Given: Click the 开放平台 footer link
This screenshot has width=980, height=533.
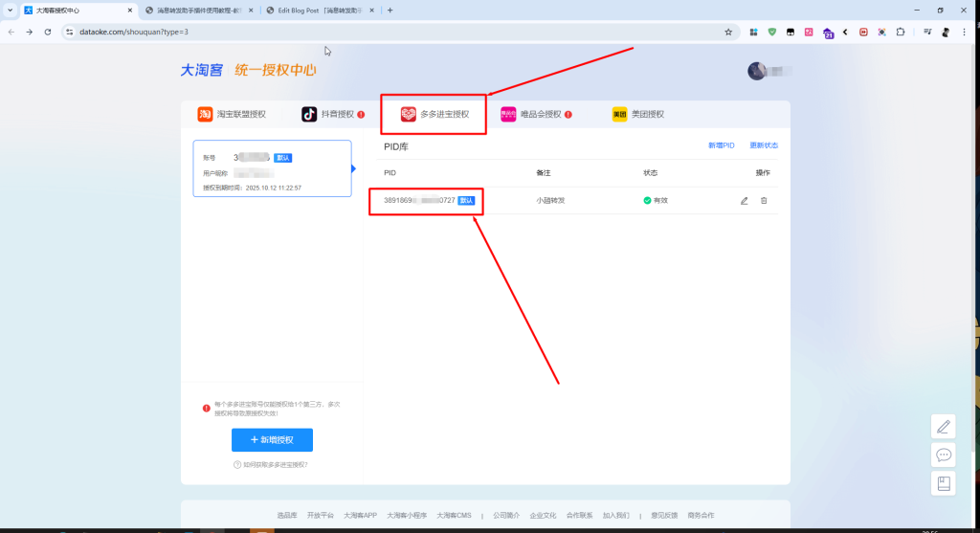Looking at the screenshot, I should (x=320, y=516).
